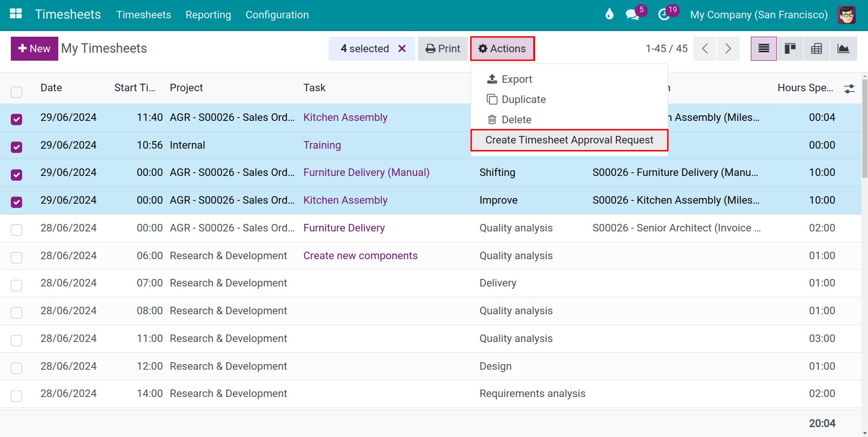Click the water drop icon in navbar
This screenshot has width=868, height=437.
coord(609,14)
